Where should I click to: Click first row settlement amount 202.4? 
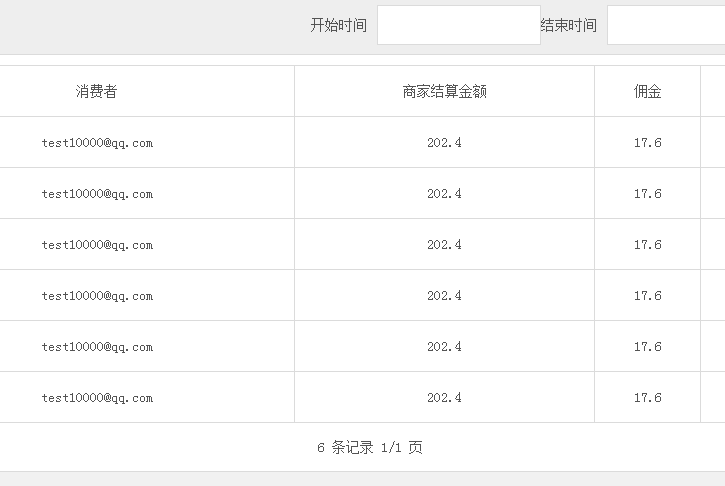[444, 142]
